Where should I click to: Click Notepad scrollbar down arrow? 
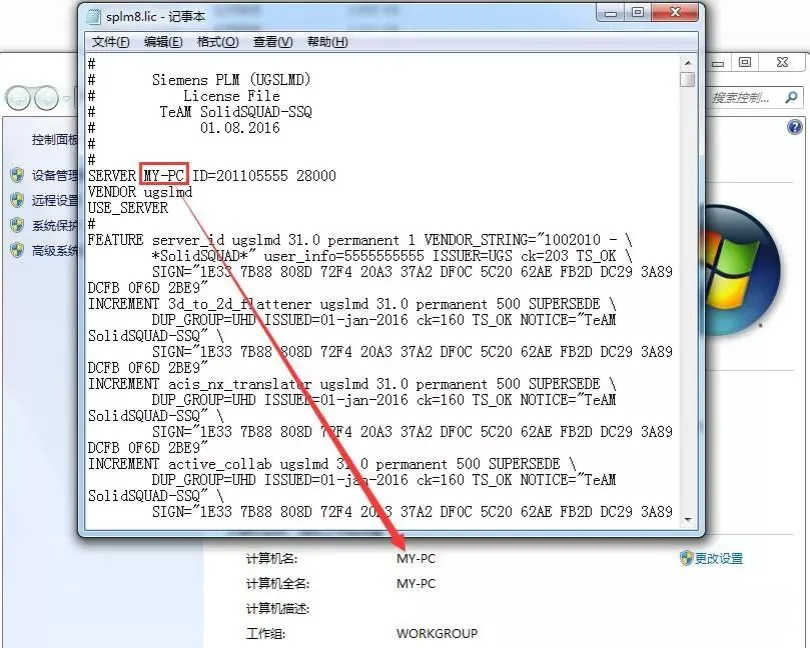click(x=688, y=519)
